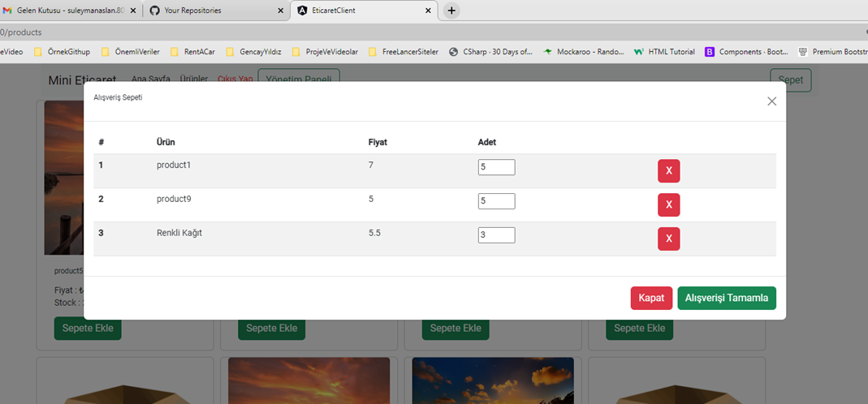Click the Kapat button
This screenshot has width=868, height=404.
[651, 298]
